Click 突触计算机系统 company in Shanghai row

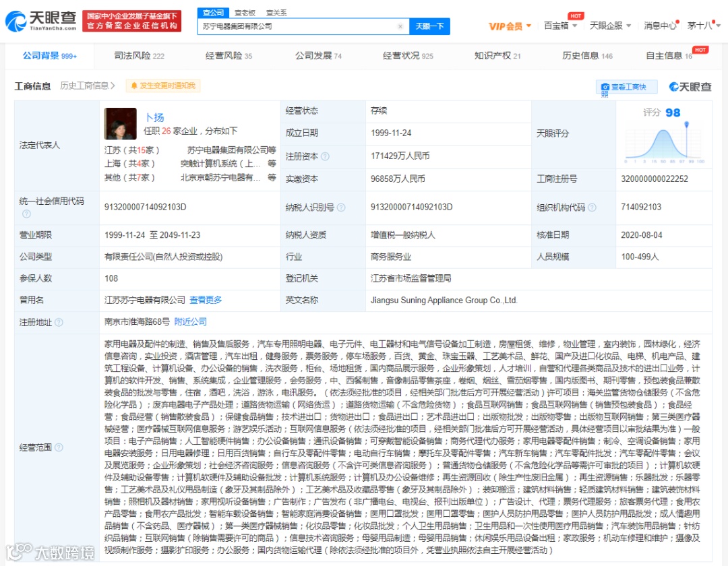[220, 163]
